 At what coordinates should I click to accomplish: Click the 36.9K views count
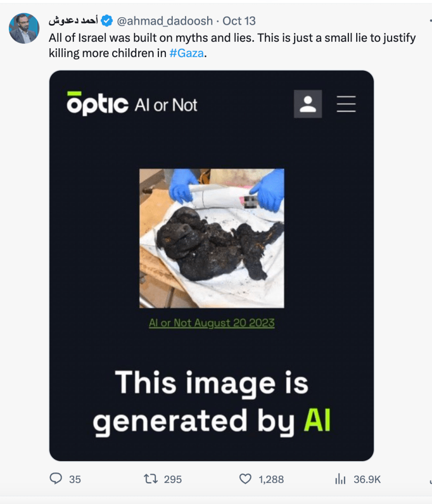click(x=367, y=479)
